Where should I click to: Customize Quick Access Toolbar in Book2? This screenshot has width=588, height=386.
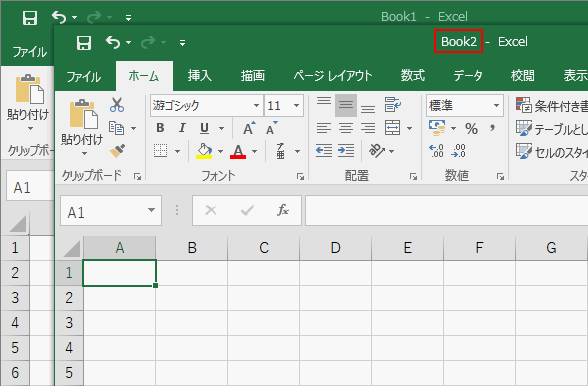point(182,43)
